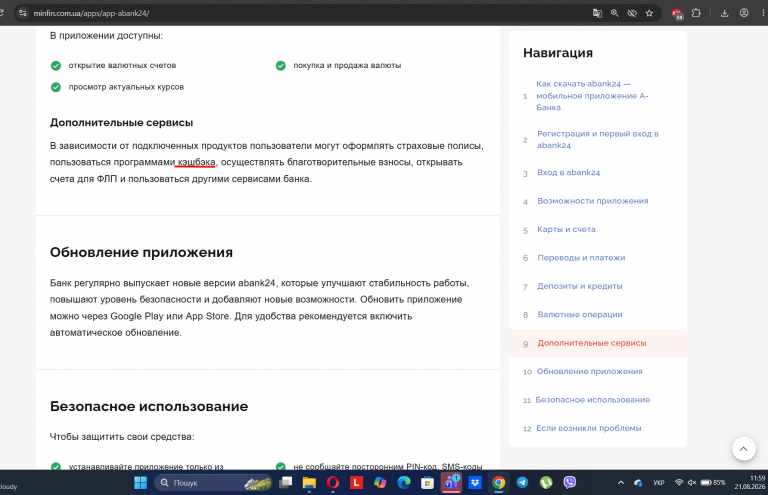This screenshot has width=768, height=495.
Task: Go to 'Карты и счета' navigation link
Action: pos(566,229)
